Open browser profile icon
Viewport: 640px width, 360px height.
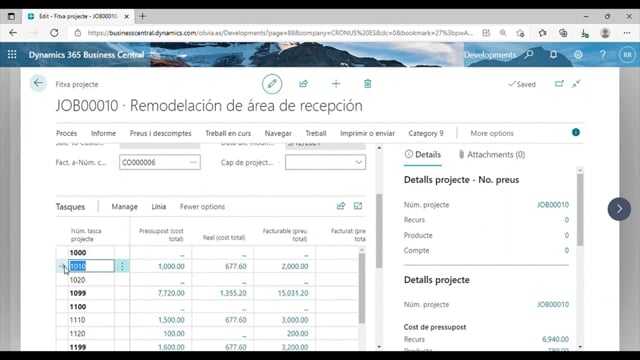605,33
